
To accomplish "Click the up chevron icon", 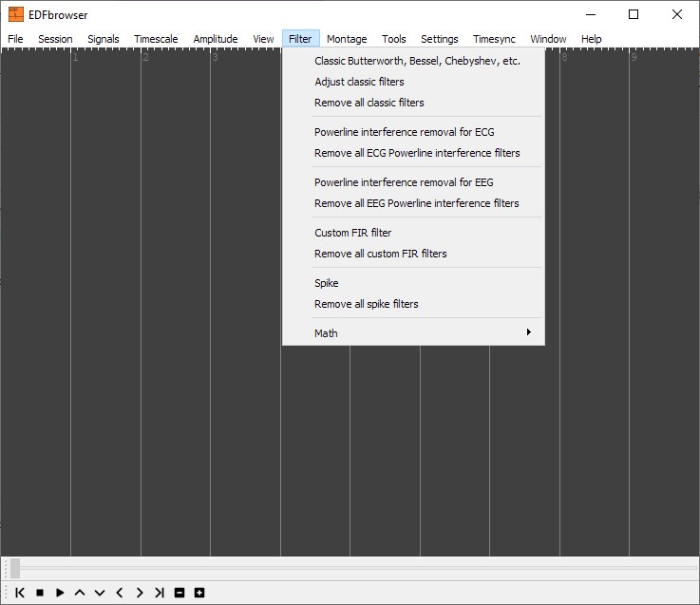I will coord(80,593).
